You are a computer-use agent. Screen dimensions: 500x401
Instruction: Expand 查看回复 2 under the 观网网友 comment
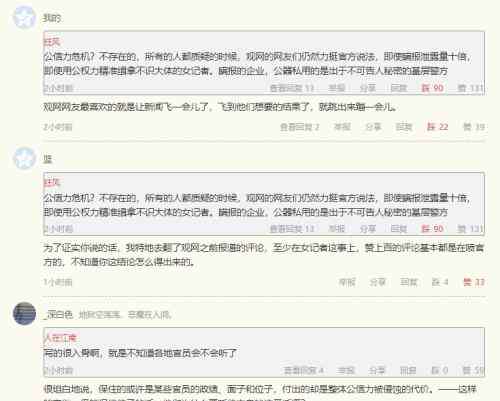[300, 127]
